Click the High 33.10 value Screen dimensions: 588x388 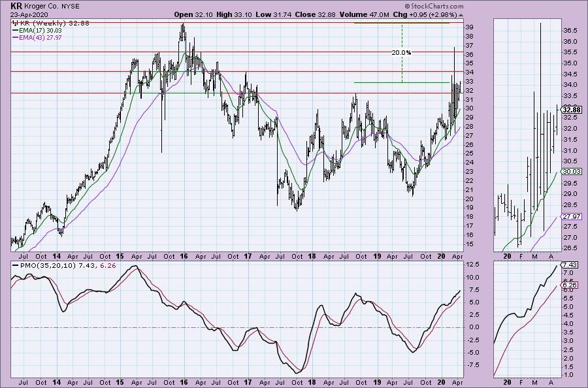click(x=235, y=14)
